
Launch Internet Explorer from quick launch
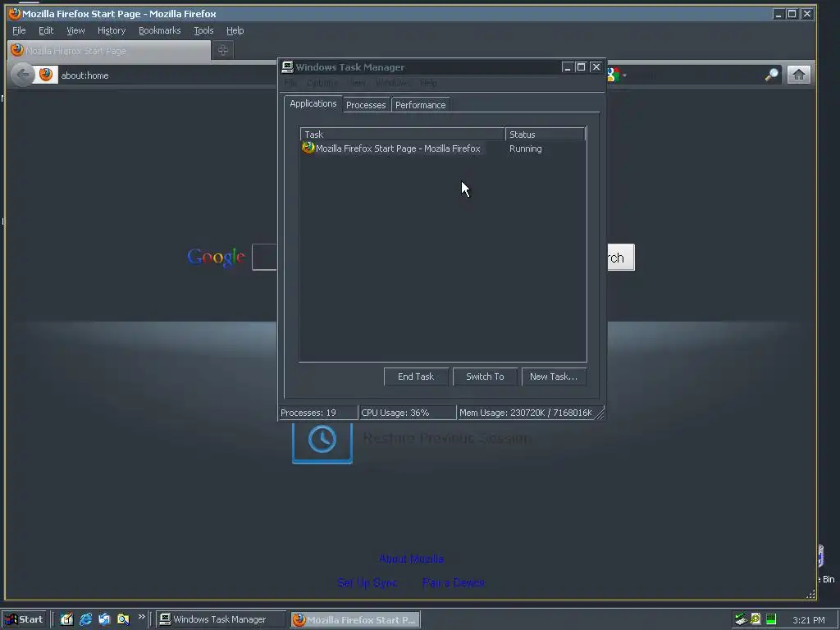85,619
